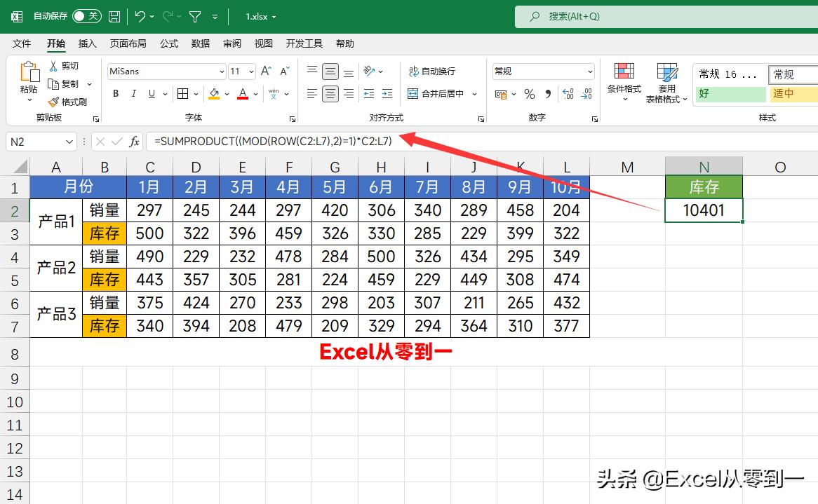
Task: Switch to the 数据 ribbon tab
Action: click(200, 43)
